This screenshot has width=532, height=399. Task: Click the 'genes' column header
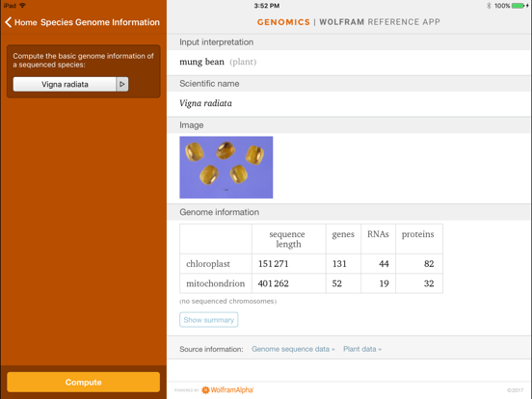coord(343,234)
